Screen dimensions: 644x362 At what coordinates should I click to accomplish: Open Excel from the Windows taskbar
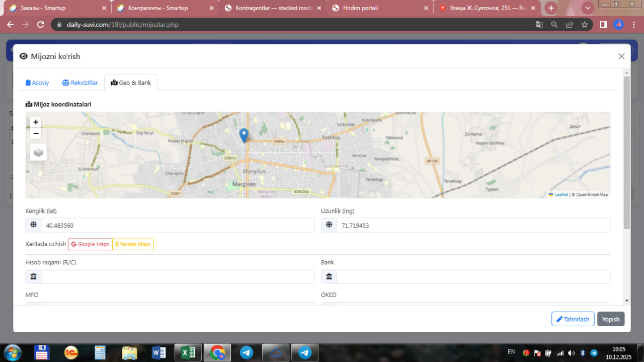coord(188,353)
